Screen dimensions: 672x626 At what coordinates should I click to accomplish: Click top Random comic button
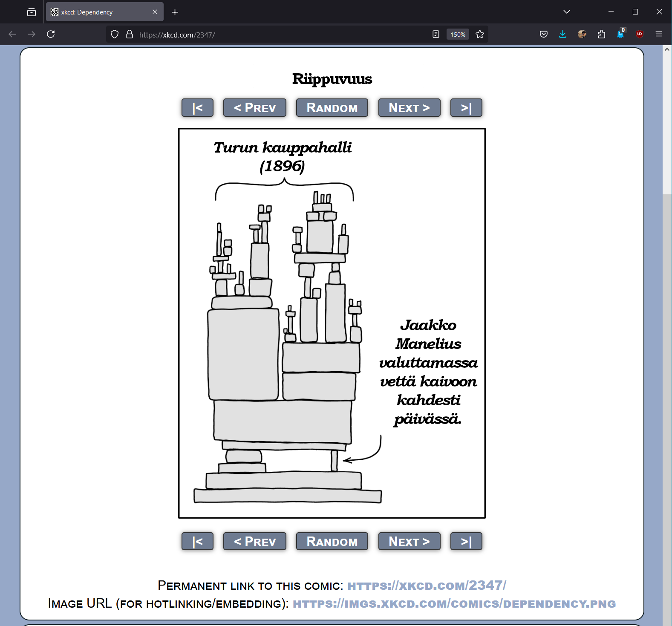[x=332, y=108]
